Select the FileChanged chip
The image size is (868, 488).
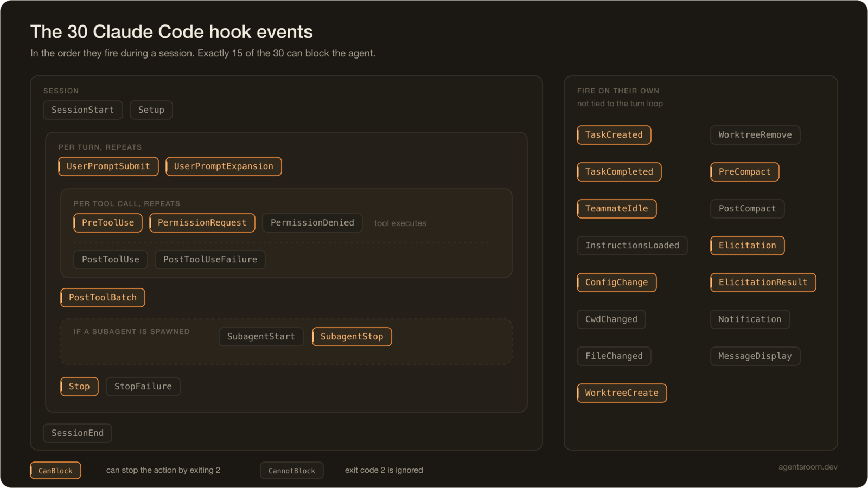pyautogui.click(x=614, y=356)
